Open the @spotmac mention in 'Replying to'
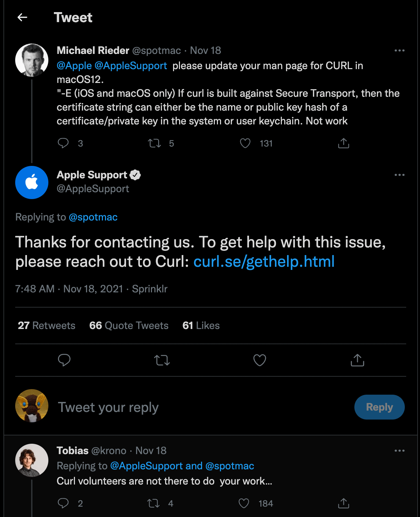 click(93, 217)
